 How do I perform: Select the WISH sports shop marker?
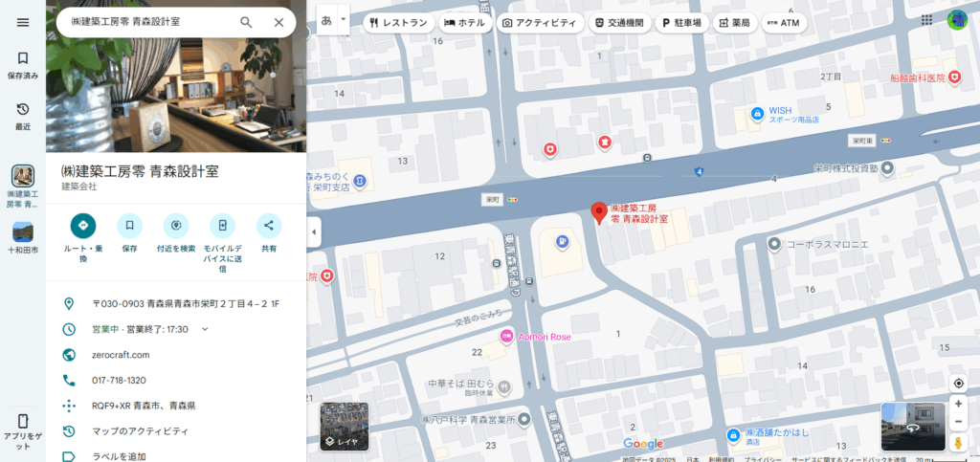tap(757, 114)
